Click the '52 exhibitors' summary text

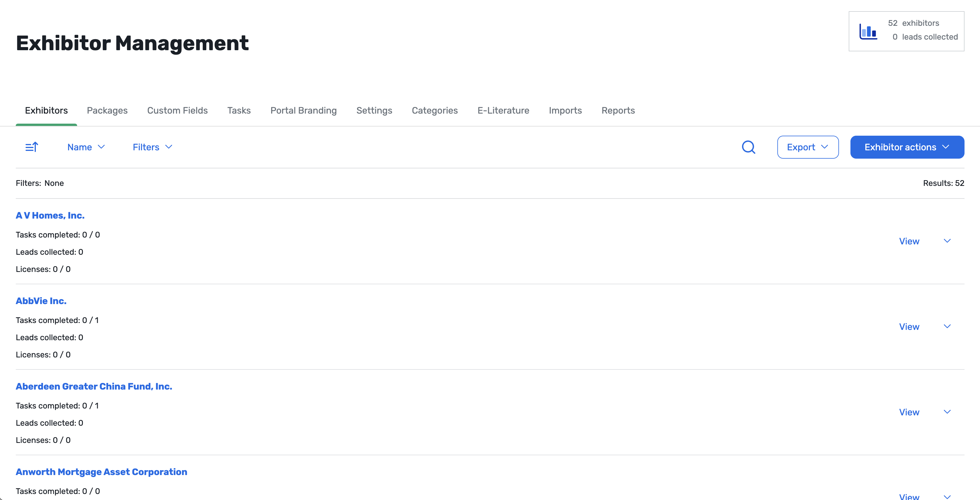[914, 23]
